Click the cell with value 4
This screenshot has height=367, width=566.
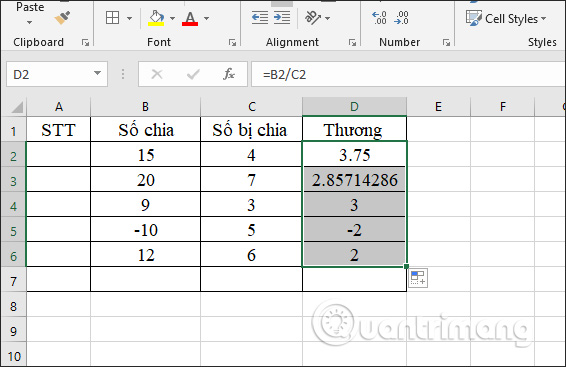click(251, 155)
